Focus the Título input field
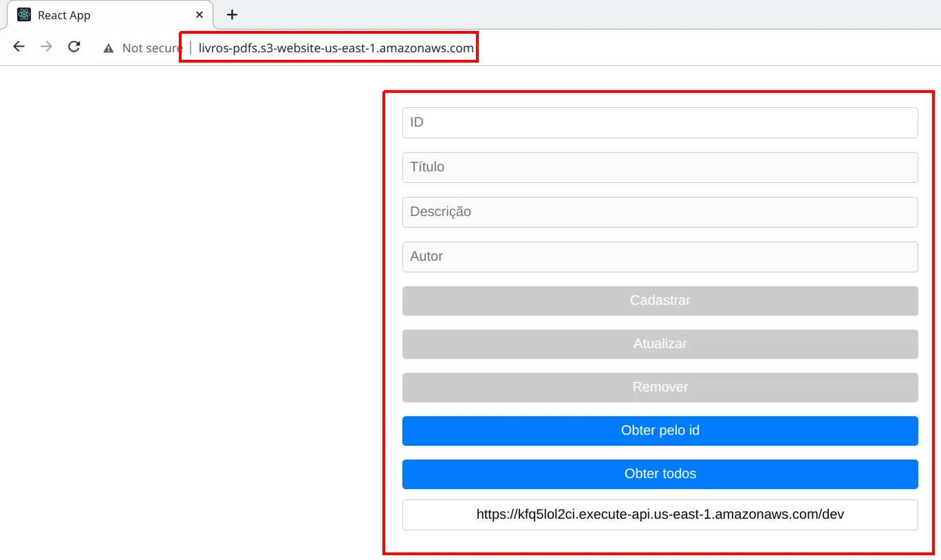This screenshot has width=941, height=560. click(x=660, y=167)
